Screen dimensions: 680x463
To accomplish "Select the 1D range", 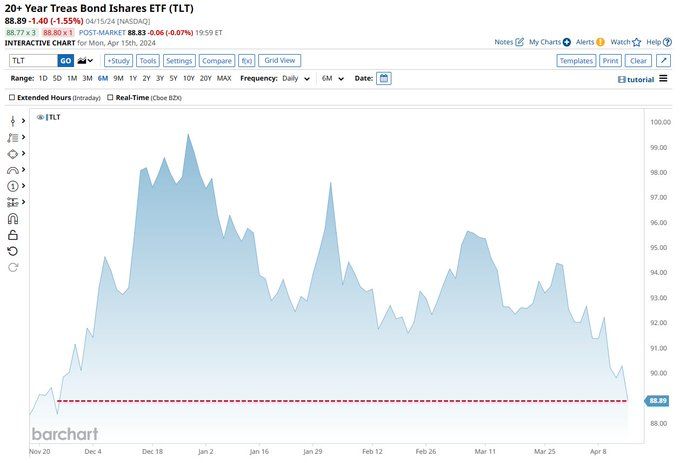I will coord(43,78).
